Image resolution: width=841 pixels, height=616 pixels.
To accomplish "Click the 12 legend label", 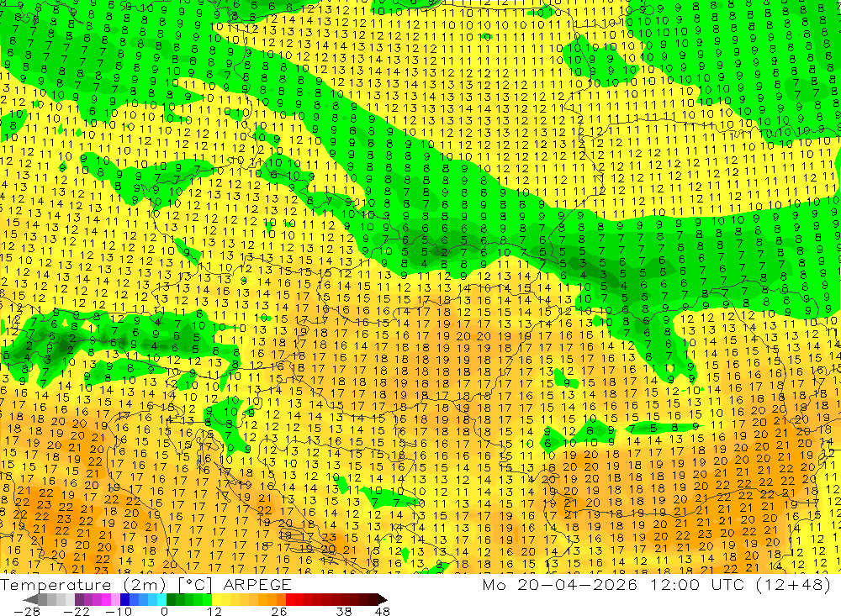I will (214, 611).
